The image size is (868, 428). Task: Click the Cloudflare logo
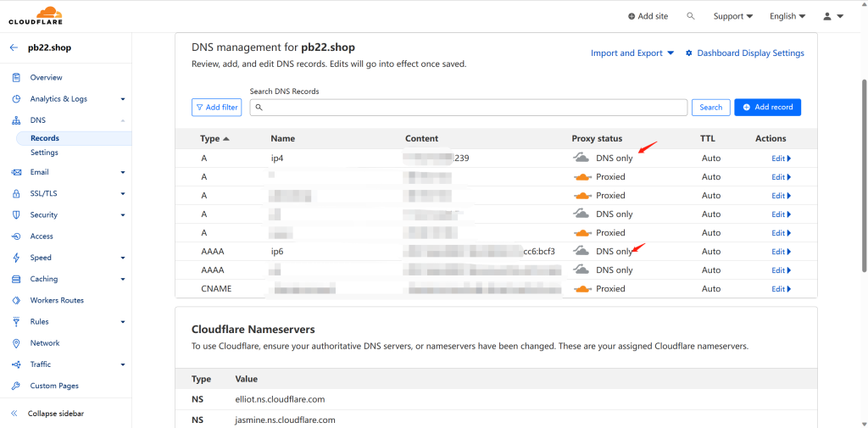tap(36, 15)
